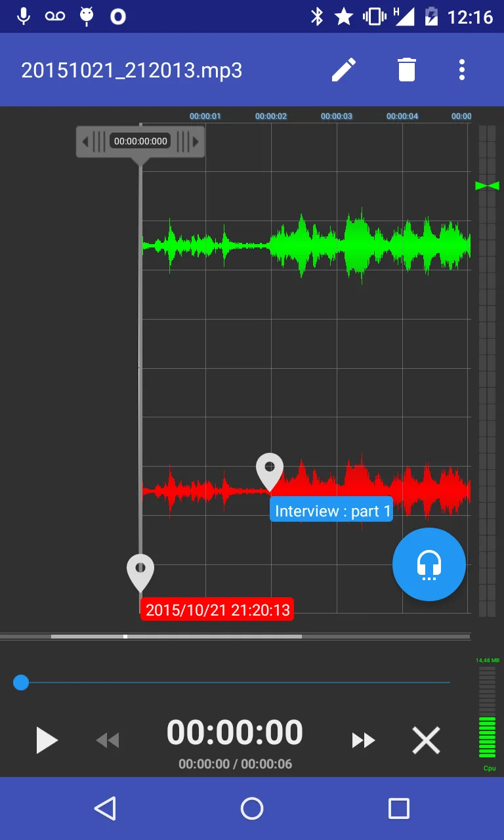Tap the marker pin on red waveform
The width and height of the screenshot is (504, 840).
click(x=269, y=470)
